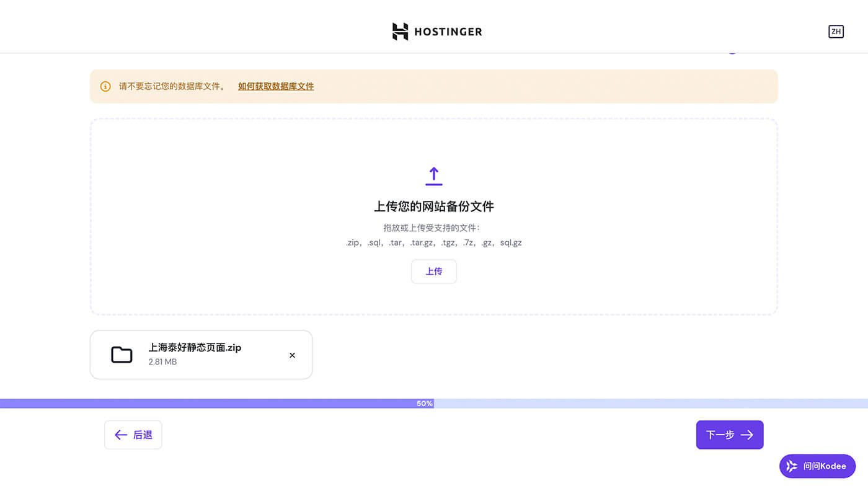
Task: Click the info icon in the database notice banner
Action: (105, 86)
